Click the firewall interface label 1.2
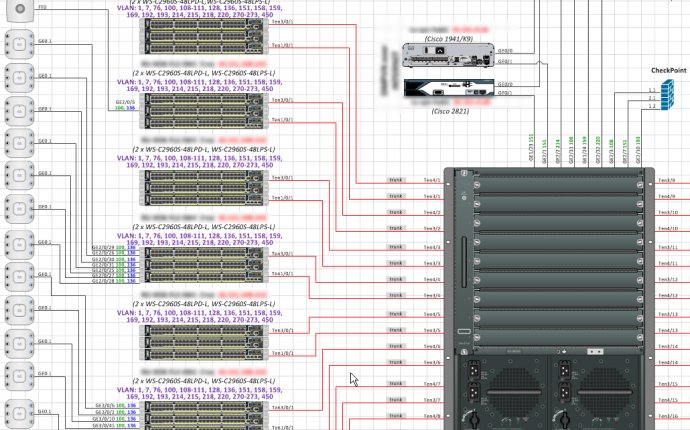690x430 pixels. point(652,106)
